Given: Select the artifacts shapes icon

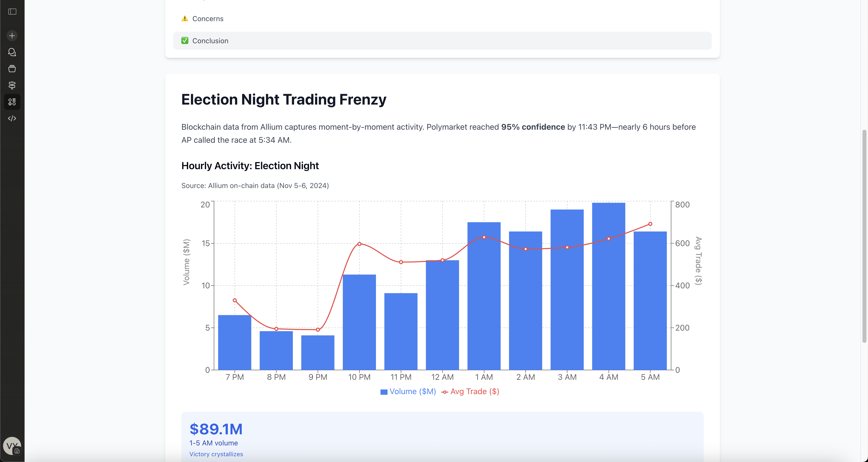Looking at the screenshot, I should (12, 102).
